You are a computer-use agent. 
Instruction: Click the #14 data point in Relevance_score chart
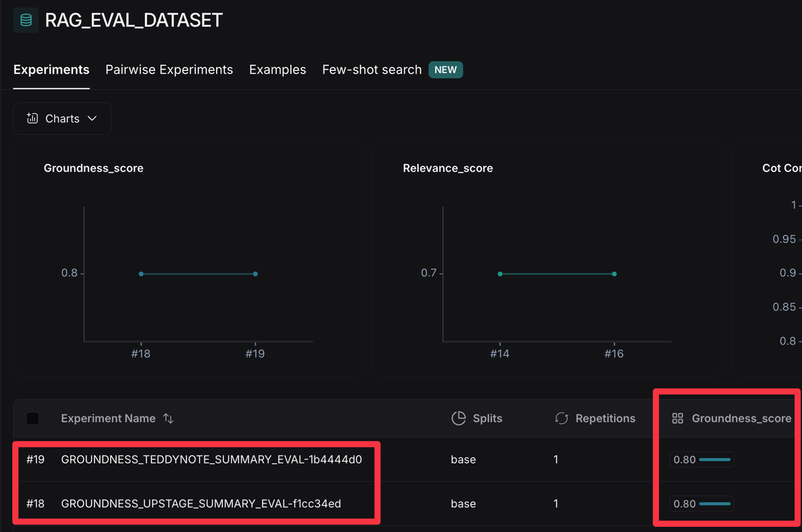click(x=500, y=274)
